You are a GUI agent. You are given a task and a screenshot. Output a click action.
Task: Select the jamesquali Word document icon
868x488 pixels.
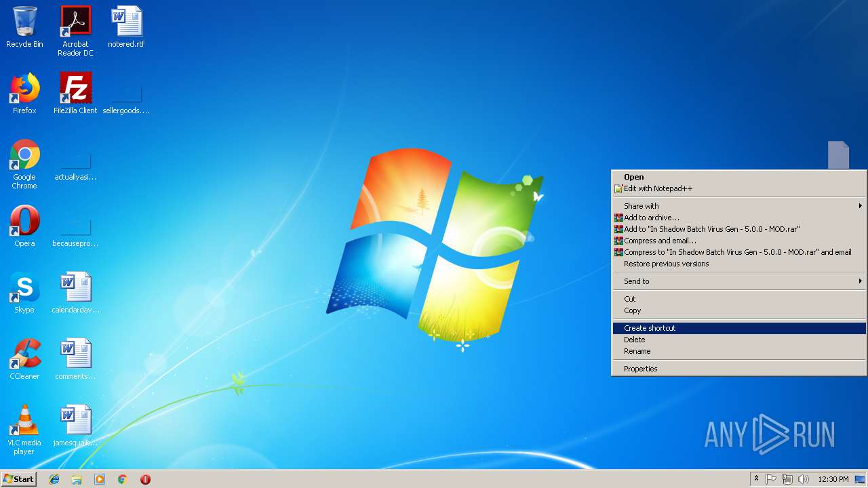pyautogui.click(x=75, y=426)
